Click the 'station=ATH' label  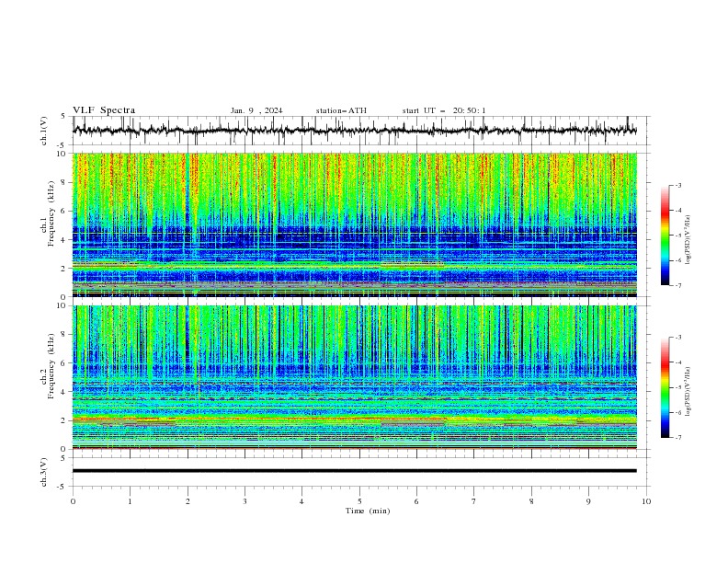tap(341, 110)
